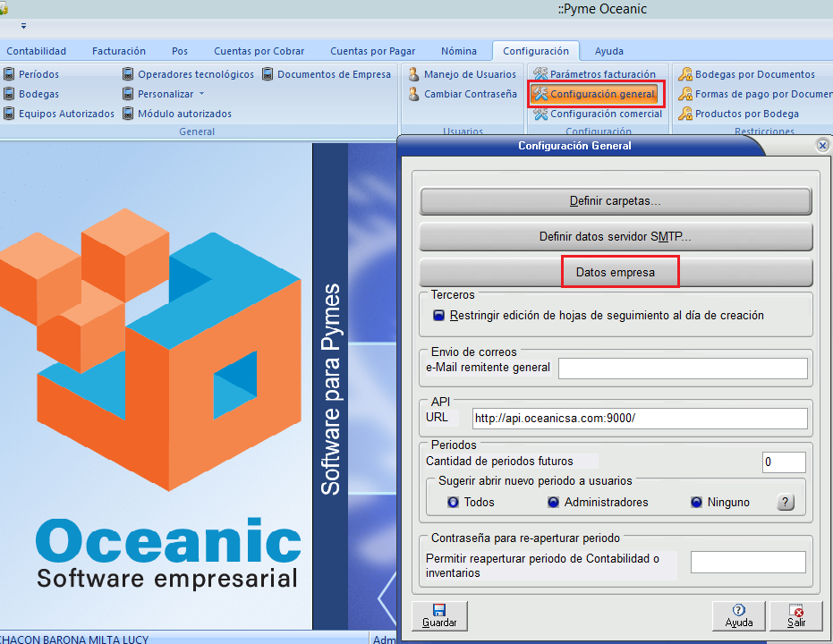
Task: Switch to the Facturación tab
Action: 118,51
